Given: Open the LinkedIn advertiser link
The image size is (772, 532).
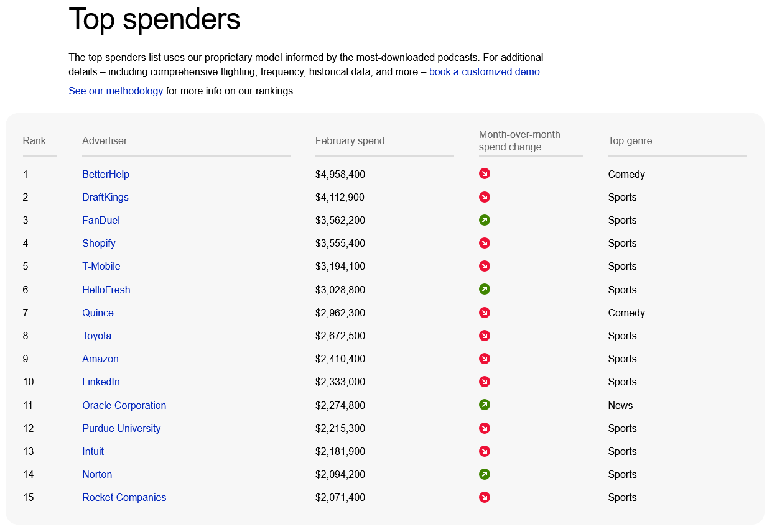Looking at the screenshot, I should coord(101,382).
